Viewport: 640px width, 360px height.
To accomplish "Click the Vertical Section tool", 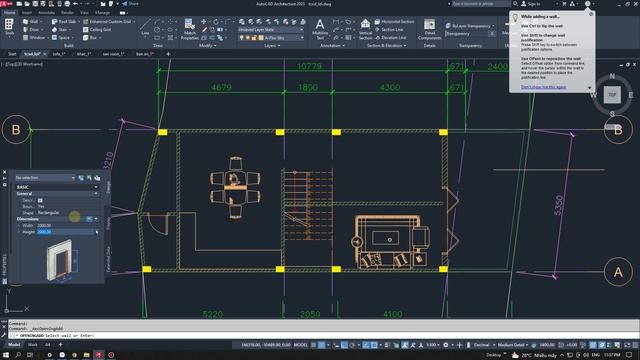I will [365, 29].
